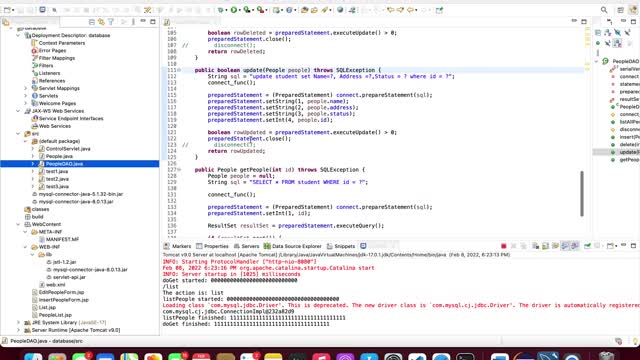640x360 pixels.
Task: Select EditPeopleForm.jsp file
Action: click(61, 292)
